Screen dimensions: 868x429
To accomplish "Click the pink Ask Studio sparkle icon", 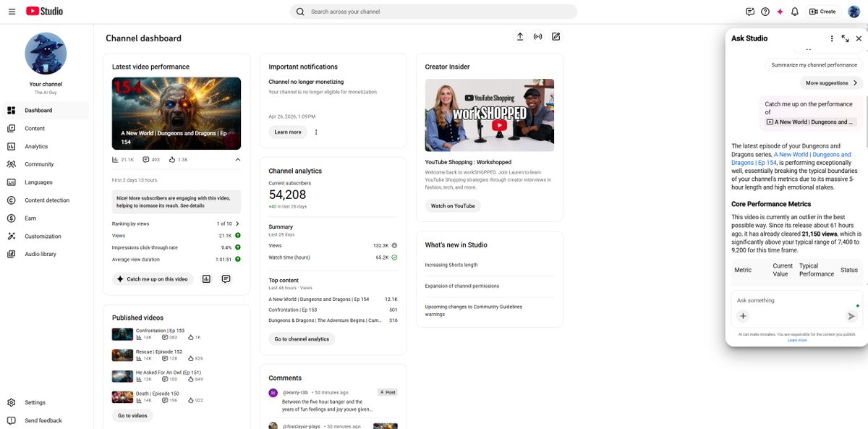I will point(780,12).
